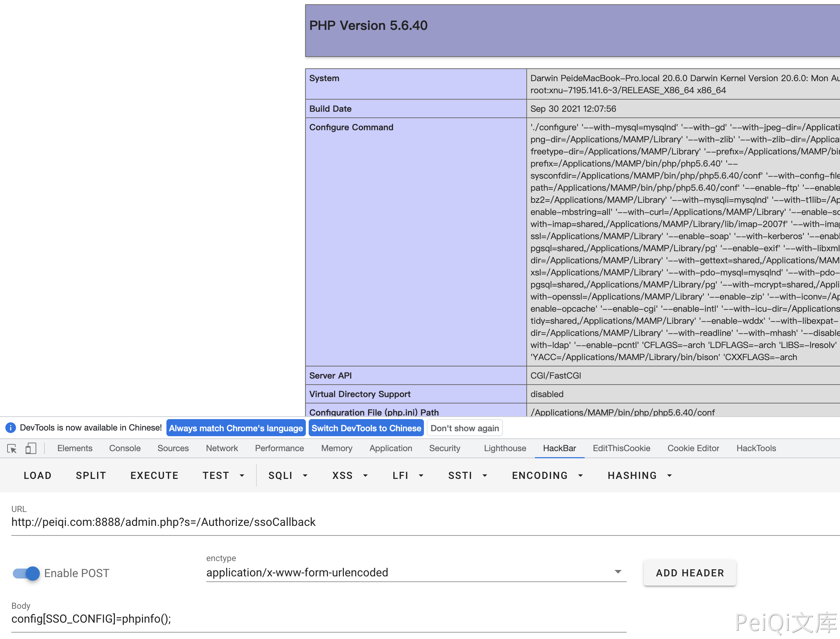Click Switch DevTools to Chinese
Screen dimensions: 840x639
click(x=366, y=428)
